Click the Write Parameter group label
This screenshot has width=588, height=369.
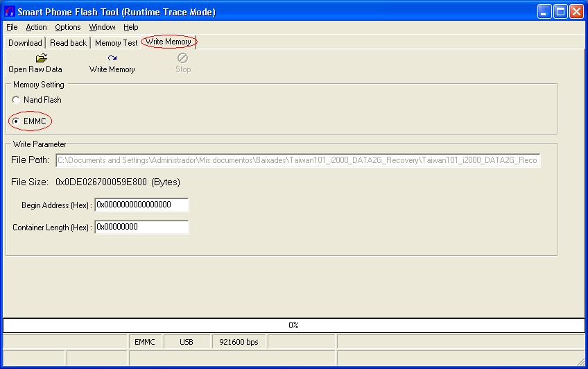40,144
